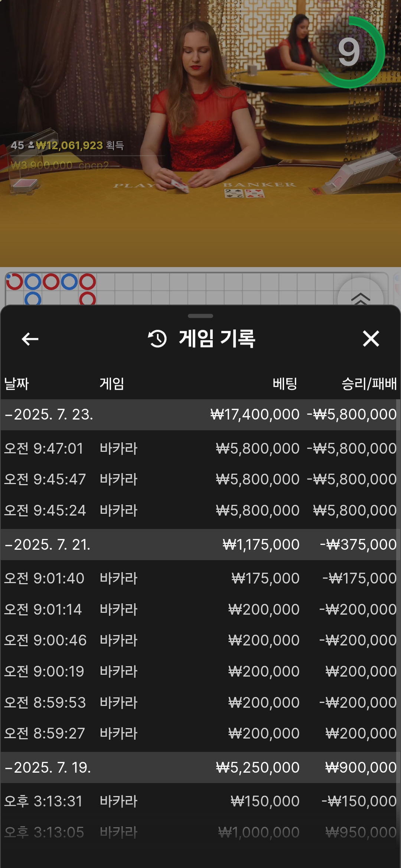This screenshot has height=868, width=401.
Task: Open the 오전 8:59:27 바카라 record
Action: 200,733
